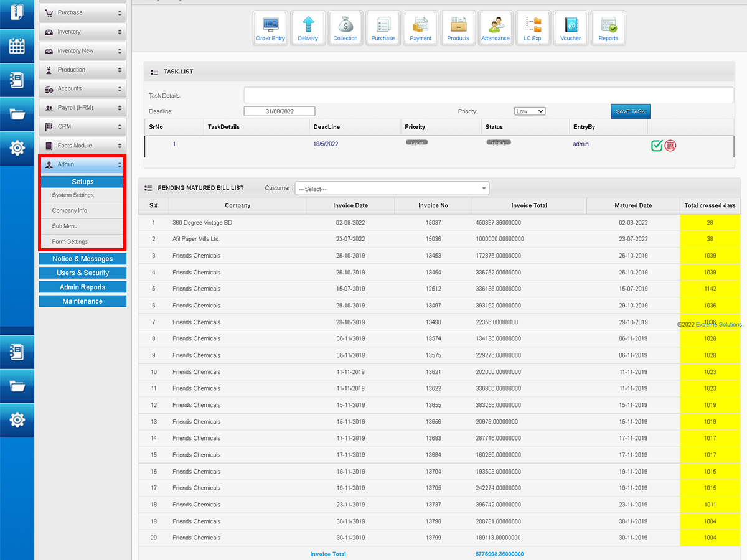Screen dimensions: 747x560
Task: Click the Delivery arrow icon
Action: (308, 29)
